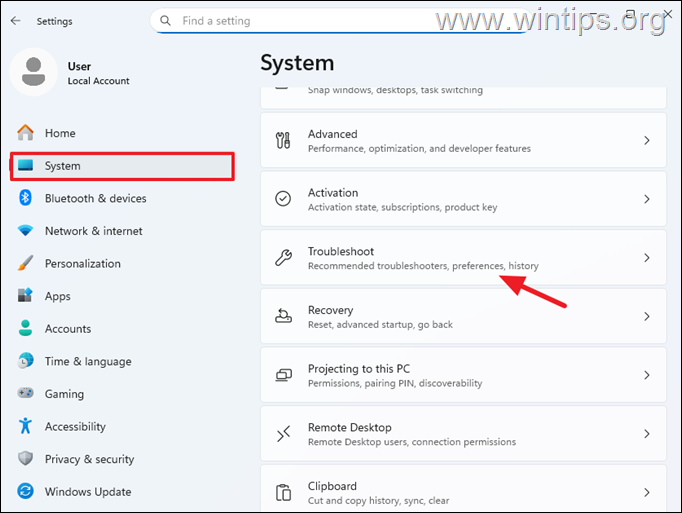
Task: Click the back arrow in Settings
Action: (16, 21)
